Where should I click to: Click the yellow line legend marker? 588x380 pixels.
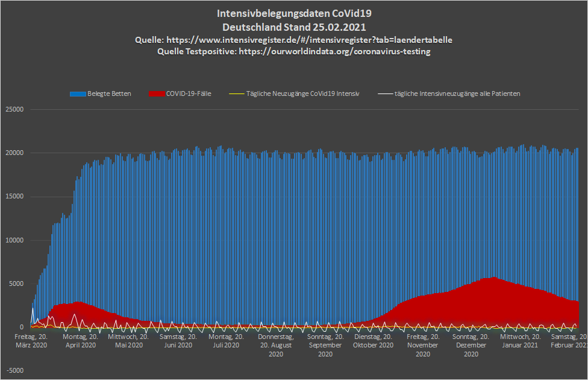click(x=237, y=94)
